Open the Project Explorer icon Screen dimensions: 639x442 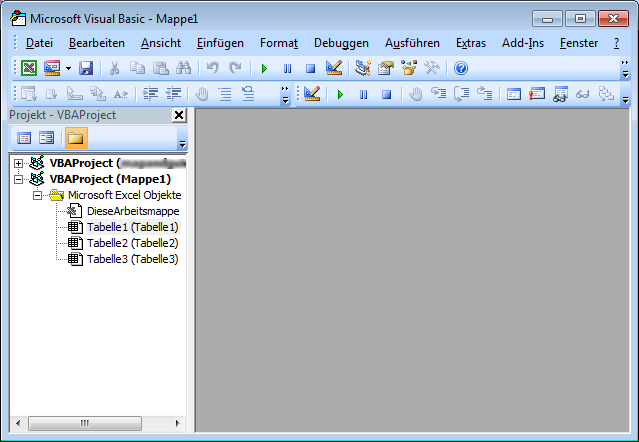tap(362, 68)
